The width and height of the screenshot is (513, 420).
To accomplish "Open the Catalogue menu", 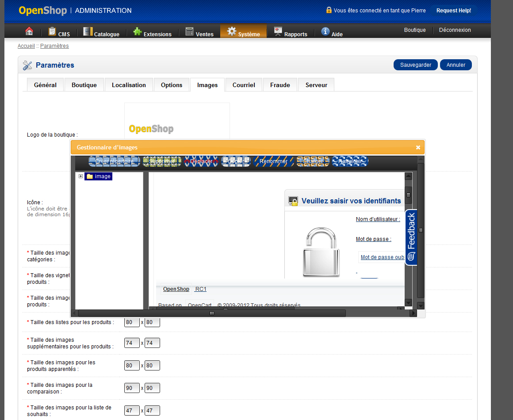I will coord(101,32).
